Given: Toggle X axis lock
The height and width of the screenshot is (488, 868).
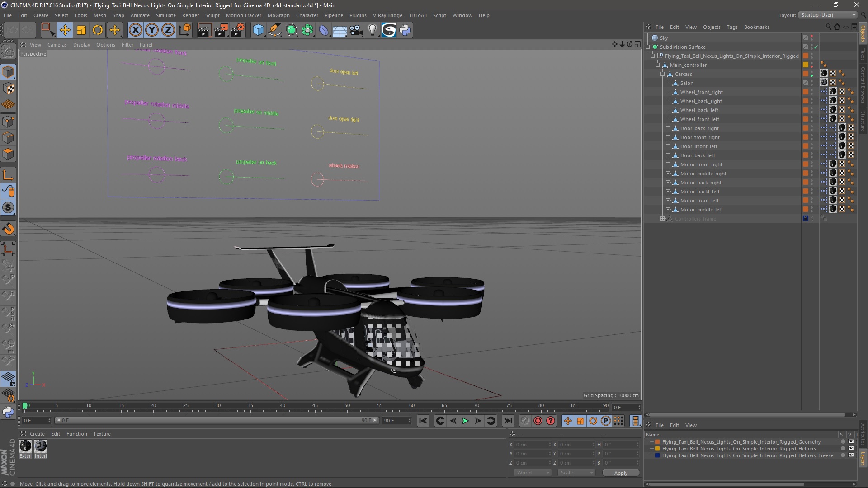Looking at the screenshot, I should [135, 30].
